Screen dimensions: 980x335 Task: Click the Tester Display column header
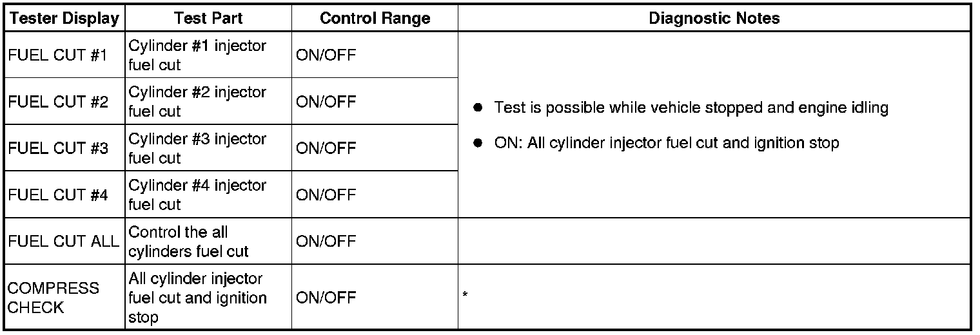[x=64, y=19]
